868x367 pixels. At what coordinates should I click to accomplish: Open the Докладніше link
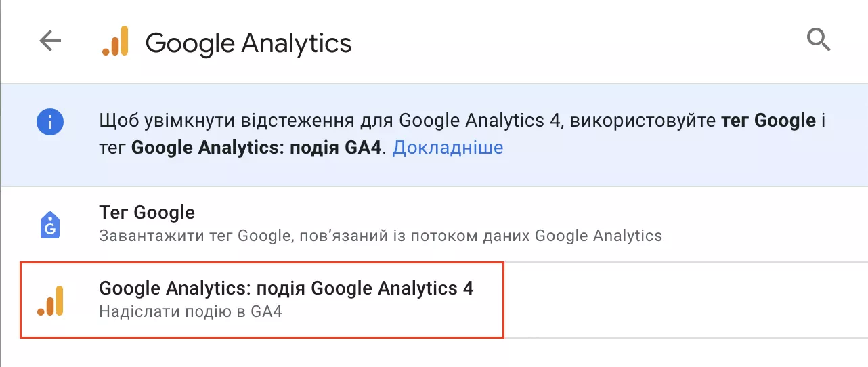coord(448,147)
